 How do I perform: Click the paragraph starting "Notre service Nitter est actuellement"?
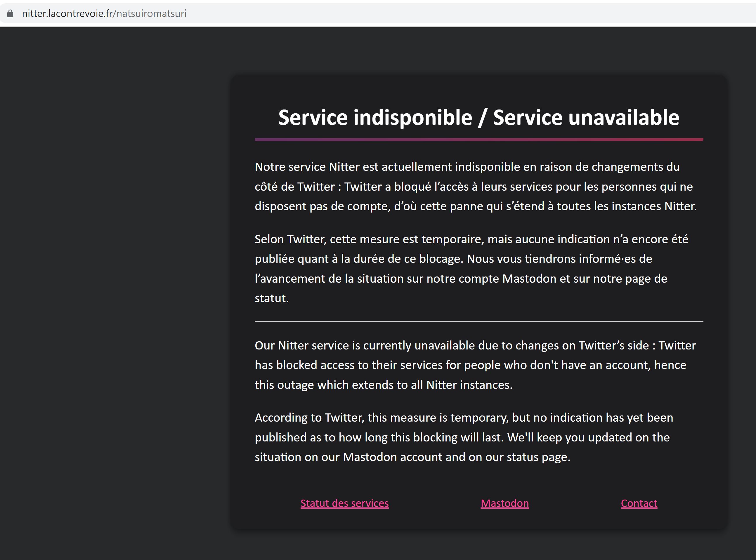476,187
